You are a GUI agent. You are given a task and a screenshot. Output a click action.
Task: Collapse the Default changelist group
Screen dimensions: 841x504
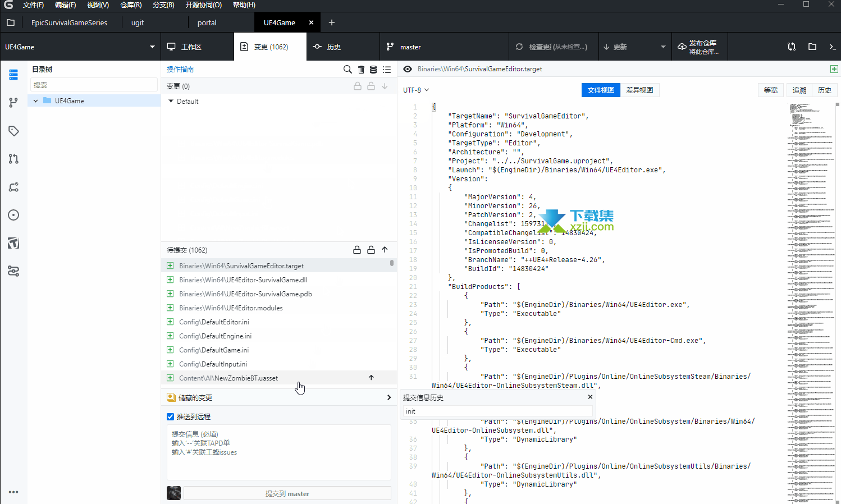click(171, 102)
